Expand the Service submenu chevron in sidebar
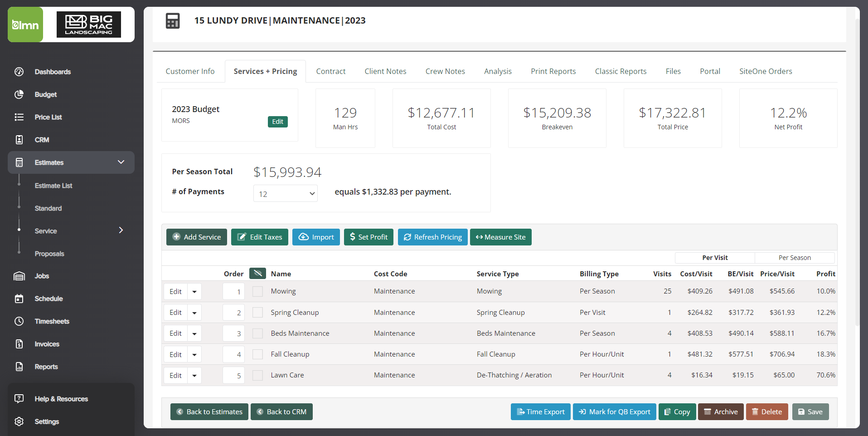Viewport: 868px width, 436px height. click(121, 230)
